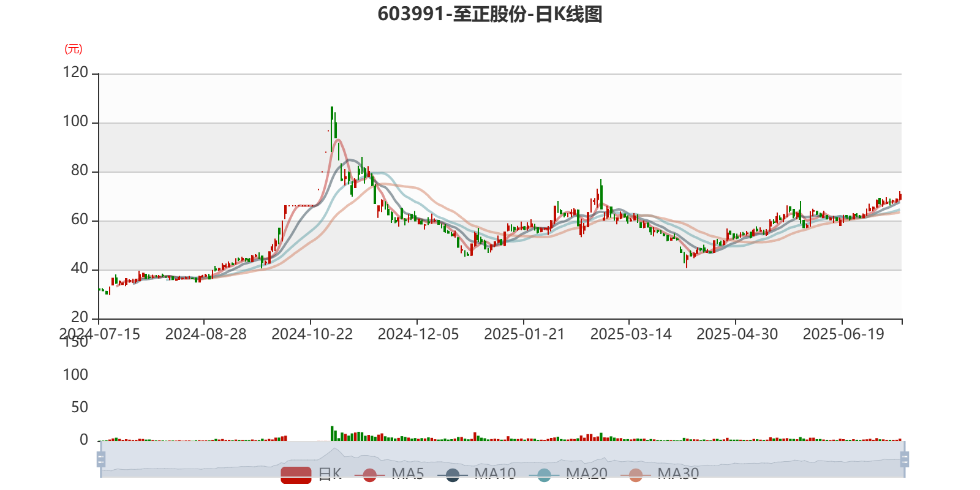Click the 2025-06-19 date axis label
Screen dimensions: 980x490
pos(843,334)
